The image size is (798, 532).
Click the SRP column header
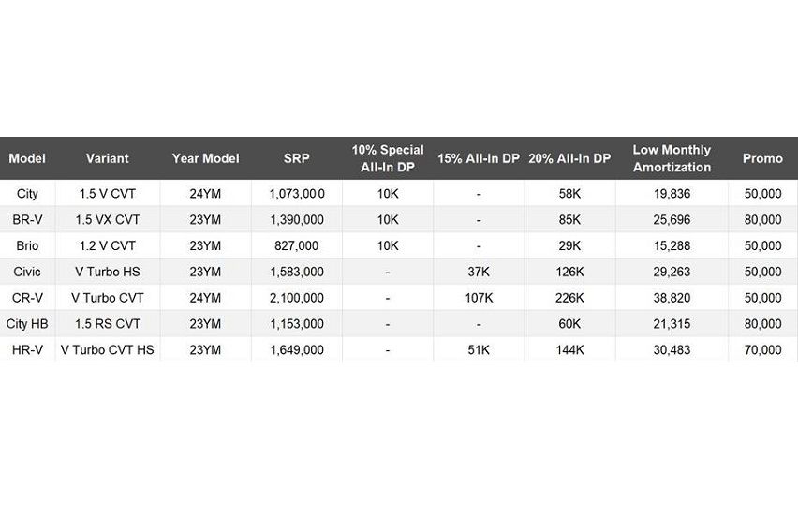[x=296, y=158]
